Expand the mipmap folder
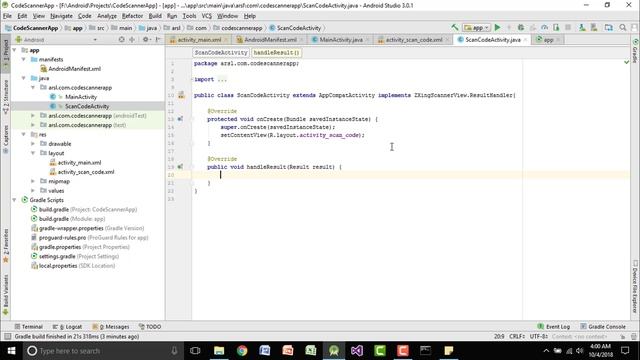Viewport: 640px width, 360px height. point(33,181)
